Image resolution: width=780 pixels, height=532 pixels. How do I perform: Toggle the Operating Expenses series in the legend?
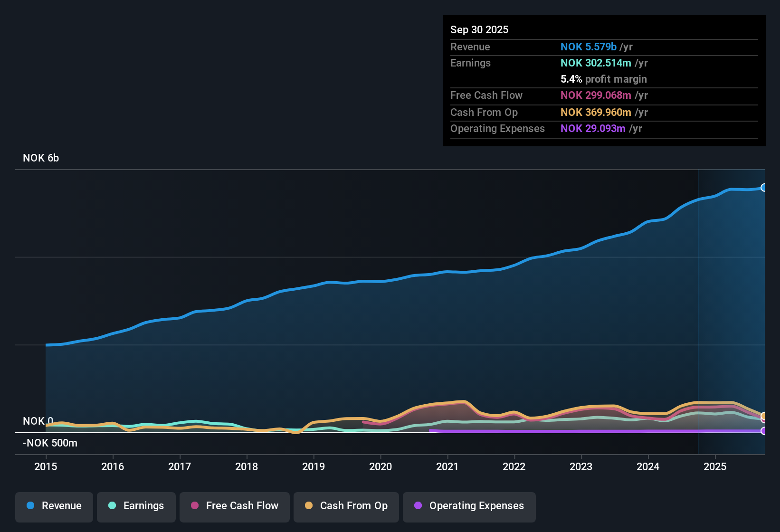coord(469,506)
